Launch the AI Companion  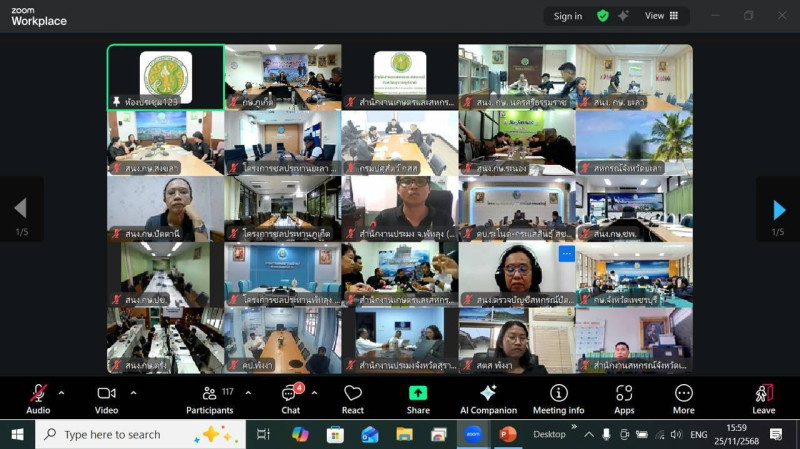pyautogui.click(x=488, y=398)
